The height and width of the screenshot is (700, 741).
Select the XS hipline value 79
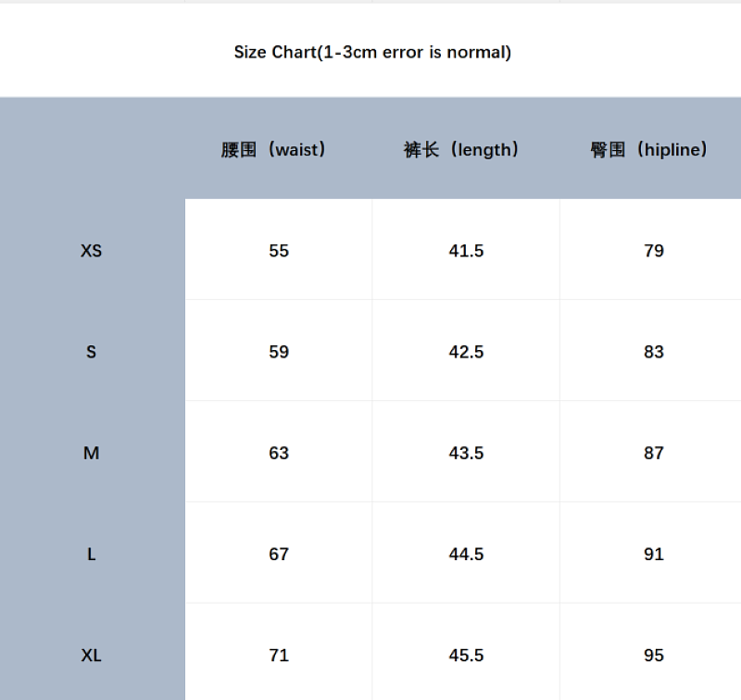pos(654,250)
